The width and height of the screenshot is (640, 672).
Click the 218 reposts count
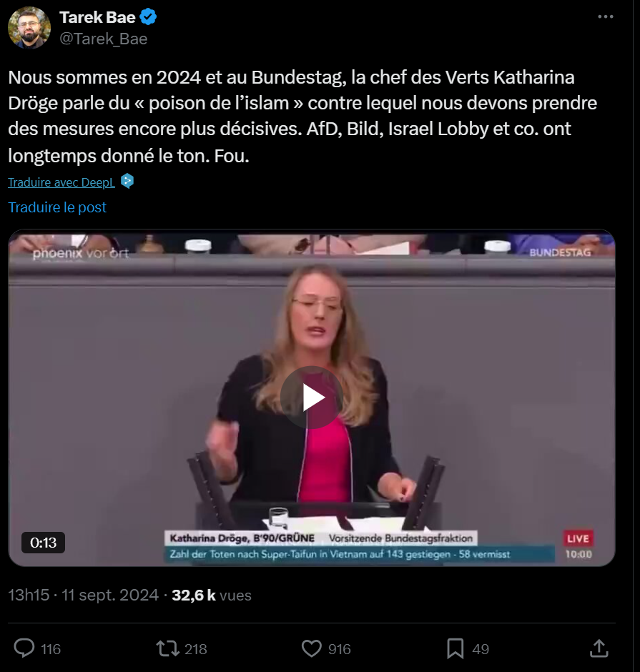[196, 649]
